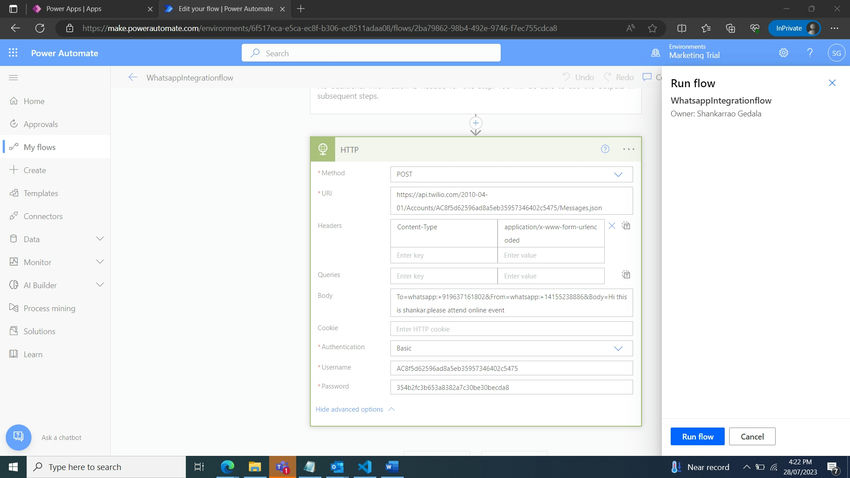
Task: Click the Queries Enter value field
Action: coord(551,276)
